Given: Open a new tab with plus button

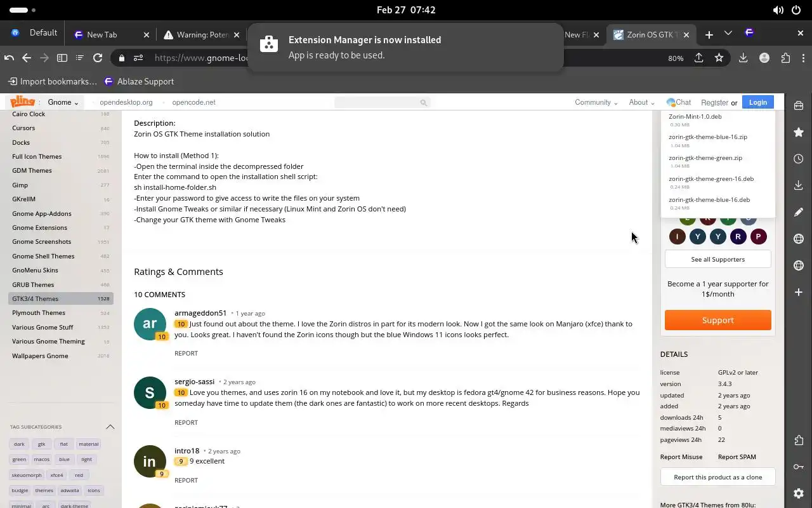Looking at the screenshot, I should (709, 34).
